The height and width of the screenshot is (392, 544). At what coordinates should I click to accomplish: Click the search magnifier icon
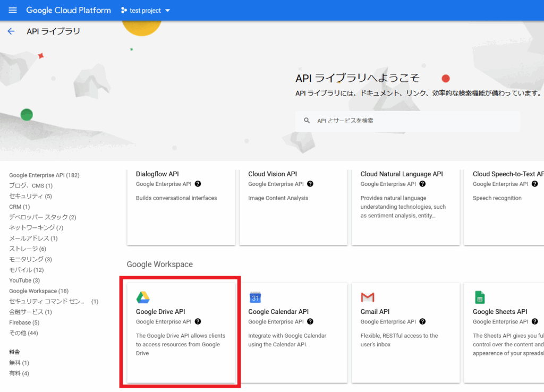[x=307, y=121]
